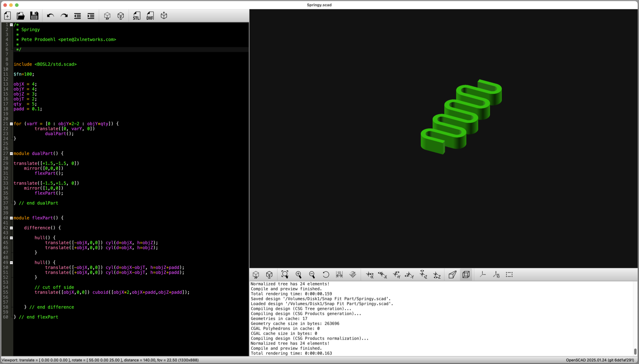This screenshot has height=364, width=639.
Task: Click the console scrollbar handle
Action: [x=635, y=351]
